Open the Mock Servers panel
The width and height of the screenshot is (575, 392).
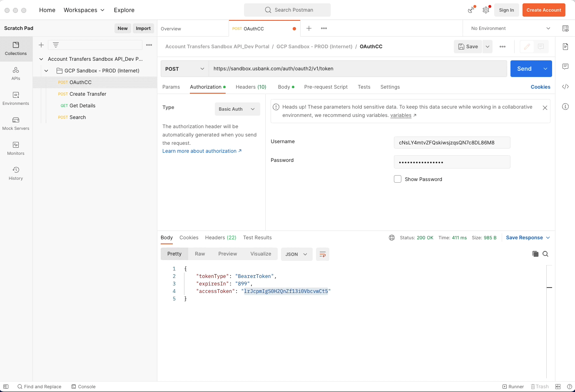(x=16, y=124)
